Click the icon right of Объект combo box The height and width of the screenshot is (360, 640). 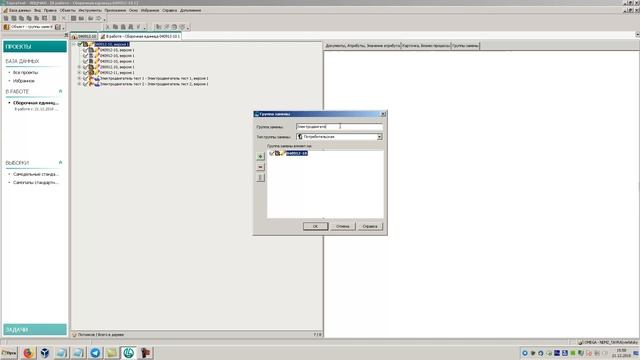pos(58,27)
